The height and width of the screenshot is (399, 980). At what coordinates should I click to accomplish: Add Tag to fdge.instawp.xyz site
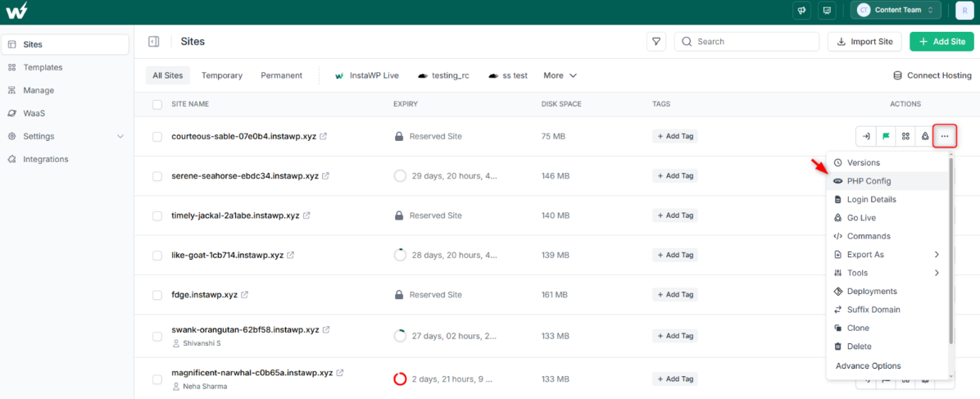[x=675, y=295]
